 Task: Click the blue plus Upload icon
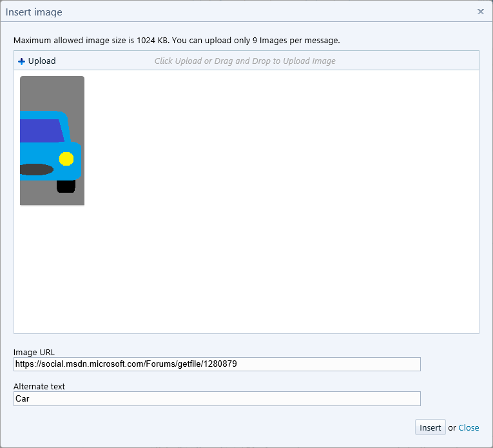click(x=21, y=61)
